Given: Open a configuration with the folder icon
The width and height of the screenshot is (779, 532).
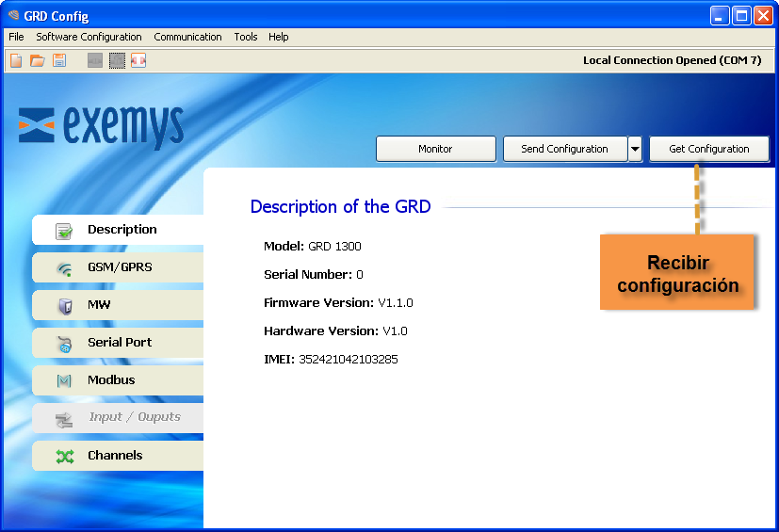Looking at the screenshot, I should (38, 60).
